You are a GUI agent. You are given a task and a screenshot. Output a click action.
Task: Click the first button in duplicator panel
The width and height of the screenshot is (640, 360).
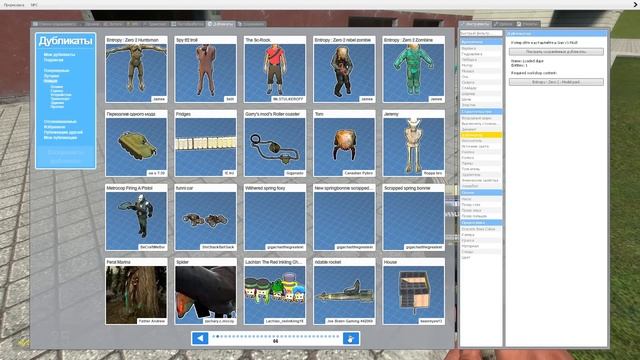pyautogui.click(x=556, y=52)
